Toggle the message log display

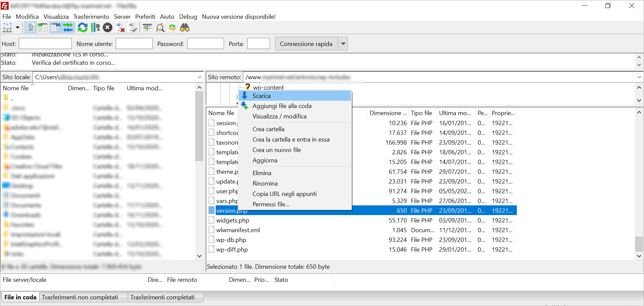(31, 28)
